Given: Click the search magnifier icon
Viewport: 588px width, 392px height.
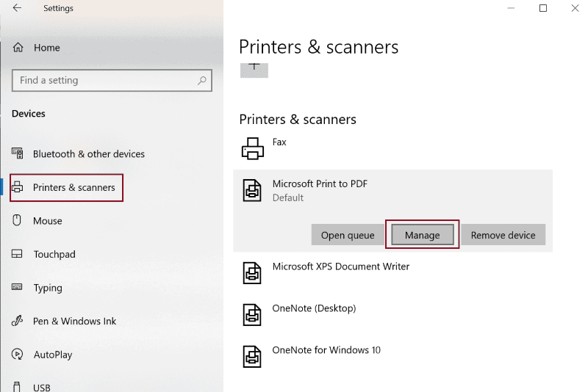Looking at the screenshot, I should 201,80.
